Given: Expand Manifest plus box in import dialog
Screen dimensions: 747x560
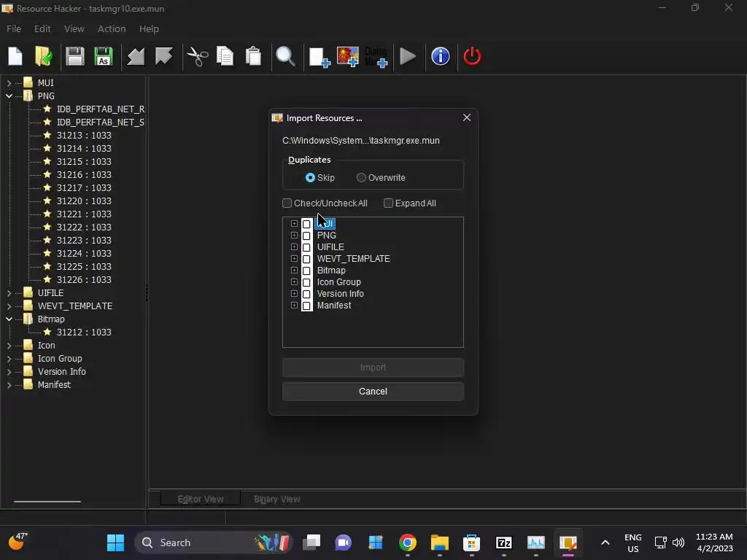Looking at the screenshot, I should pos(294,306).
